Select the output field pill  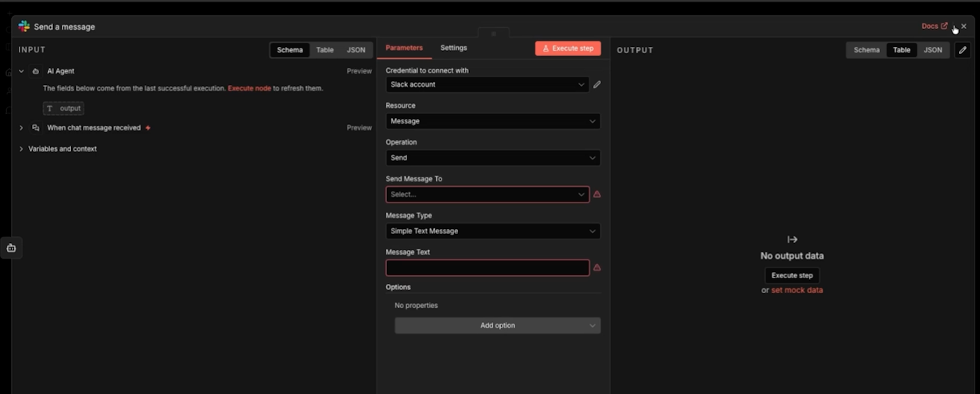(63, 109)
